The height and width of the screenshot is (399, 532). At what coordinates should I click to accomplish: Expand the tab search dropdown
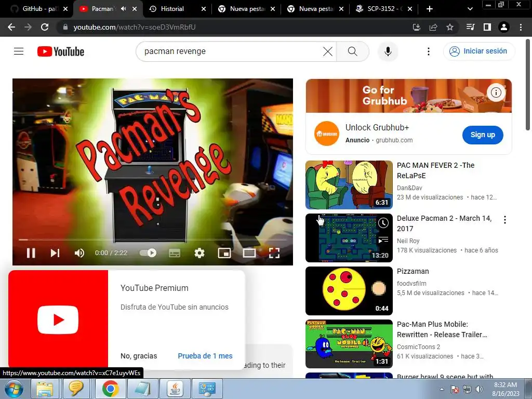tap(470, 9)
